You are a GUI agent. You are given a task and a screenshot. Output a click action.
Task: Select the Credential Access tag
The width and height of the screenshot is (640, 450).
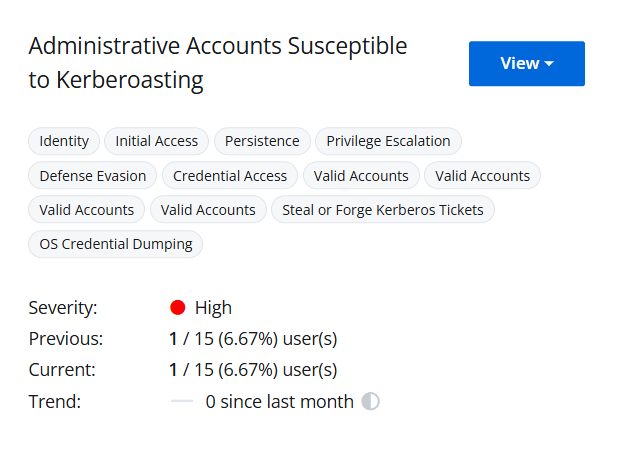230,176
